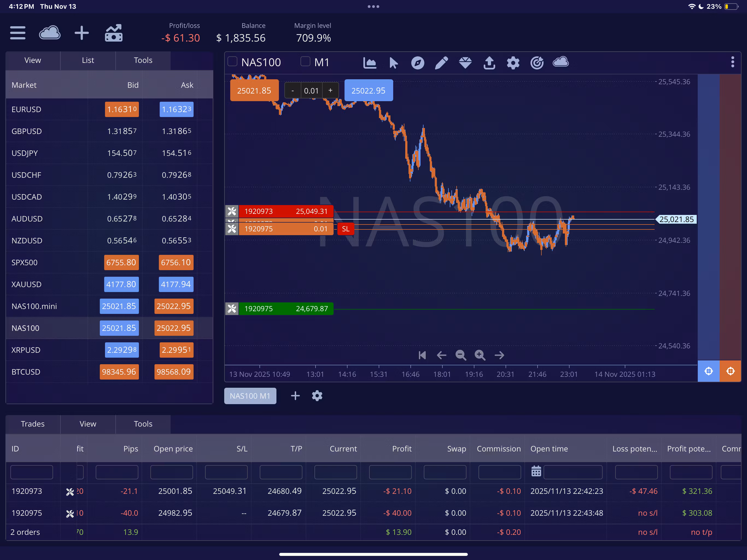
Task: Open trades panel Tools tab
Action: click(x=143, y=424)
